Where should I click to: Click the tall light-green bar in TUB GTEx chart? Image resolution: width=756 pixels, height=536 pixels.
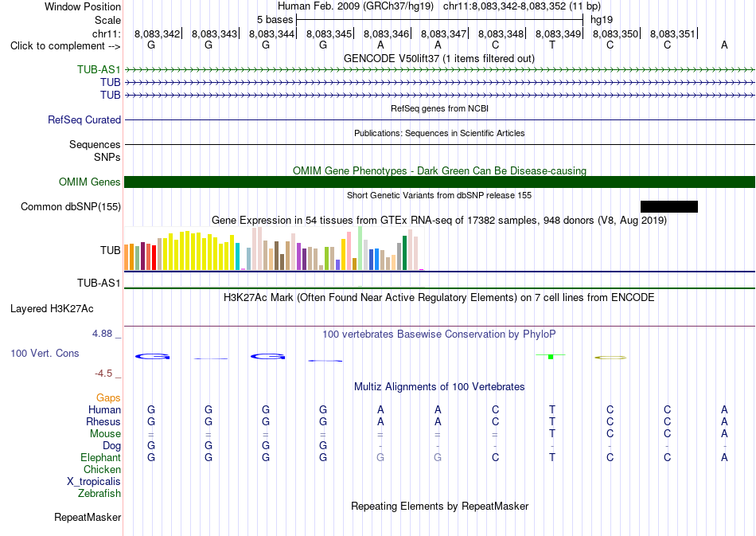coord(360,248)
